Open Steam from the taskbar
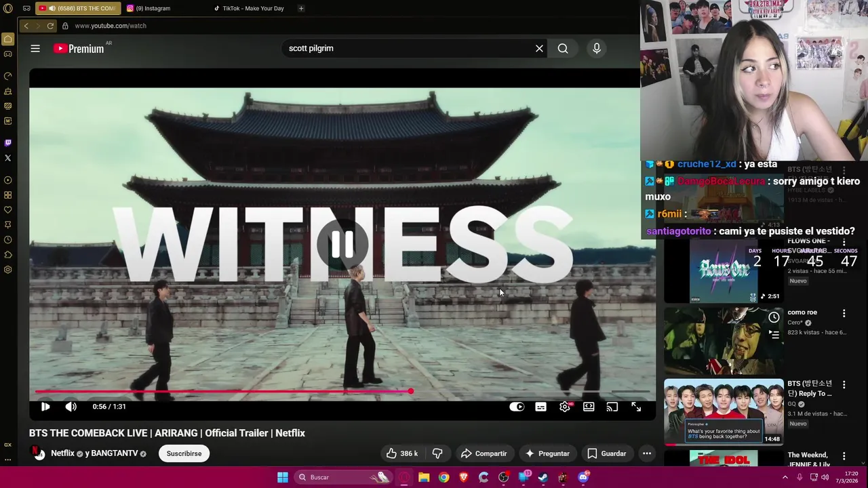868x488 pixels. coord(543,477)
